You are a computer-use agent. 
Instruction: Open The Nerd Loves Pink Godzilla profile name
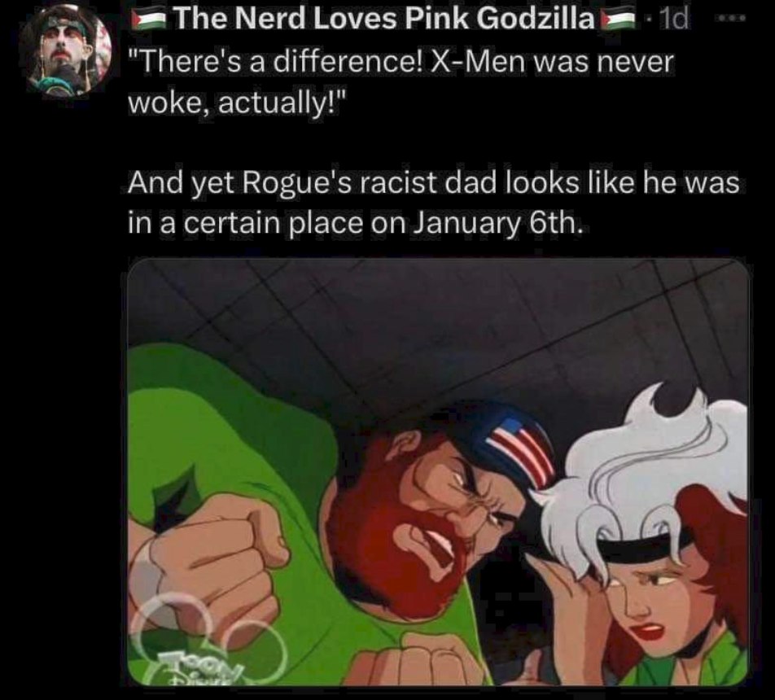[x=383, y=19]
